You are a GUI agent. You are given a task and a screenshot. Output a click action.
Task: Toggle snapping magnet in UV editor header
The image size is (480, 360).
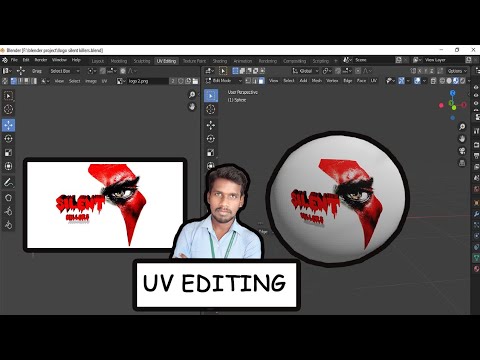coord(103,71)
